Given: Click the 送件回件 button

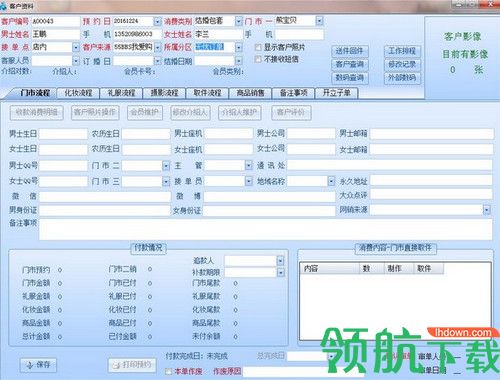Looking at the screenshot, I should (x=350, y=51).
